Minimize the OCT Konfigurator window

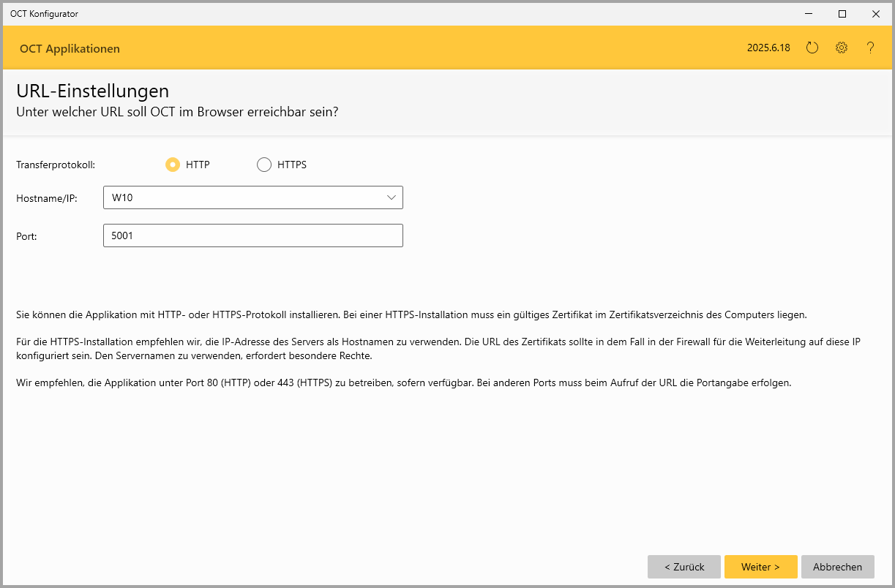click(x=809, y=14)
